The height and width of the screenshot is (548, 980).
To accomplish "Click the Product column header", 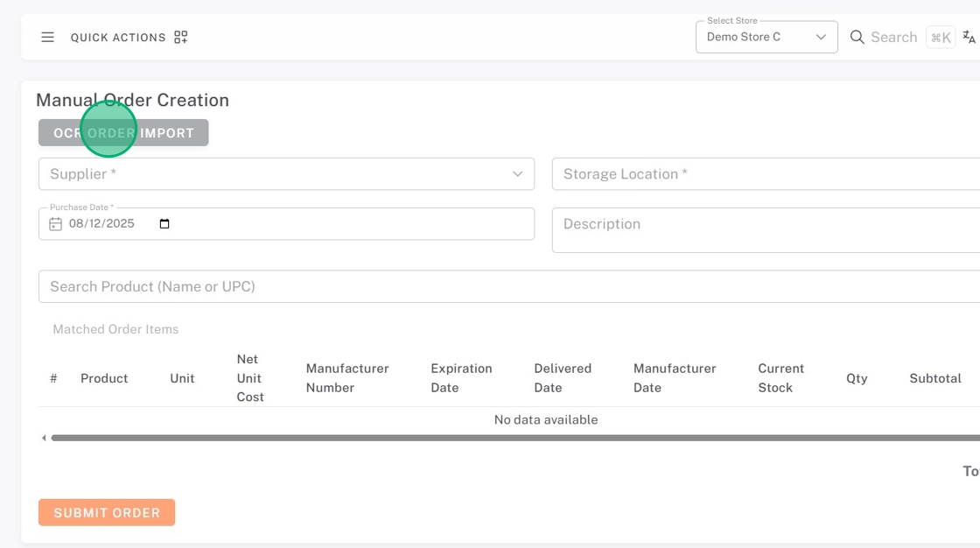I will pos(104,378).
